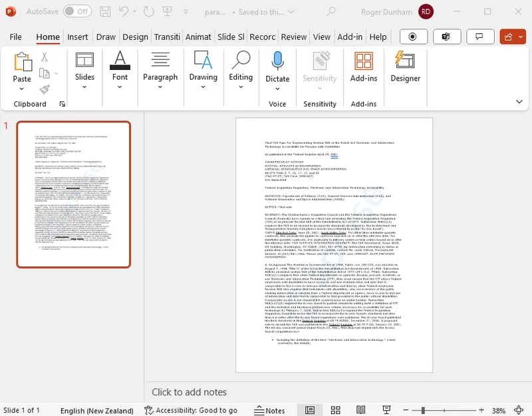Switch to the Review tab
Screen dimensions: 532x416
[x=293, y=37]
